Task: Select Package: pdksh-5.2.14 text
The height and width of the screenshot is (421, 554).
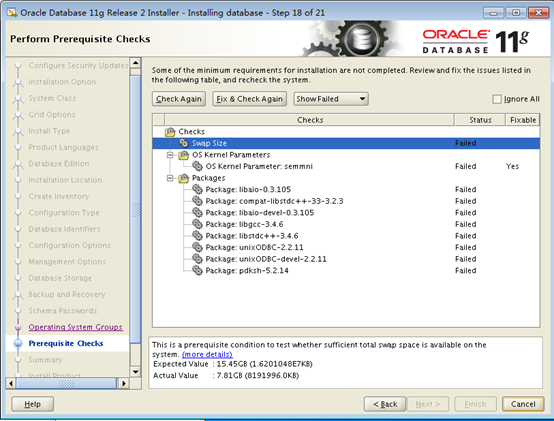Action: click(247, 271)
